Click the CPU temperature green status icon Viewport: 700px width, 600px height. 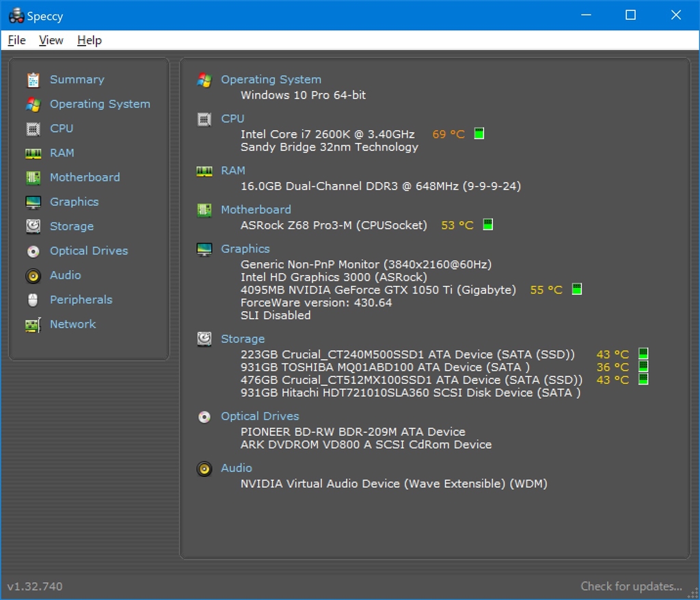479,133
